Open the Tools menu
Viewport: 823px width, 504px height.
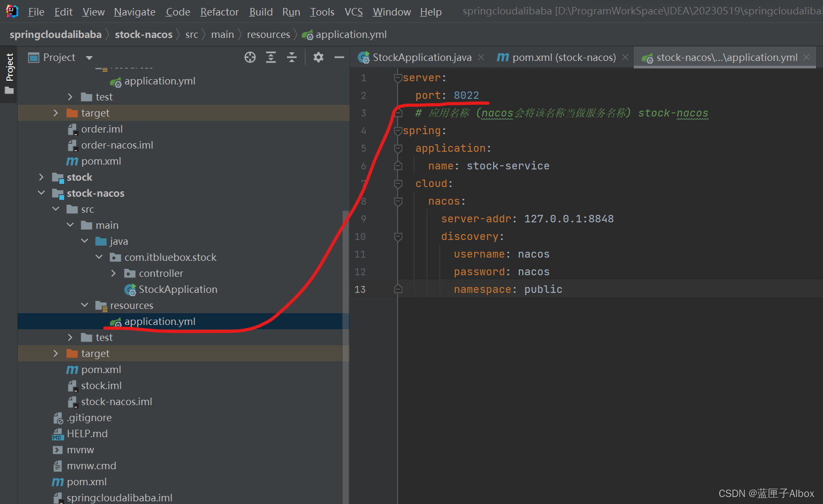pyautogui.click(x=322, y=12)
